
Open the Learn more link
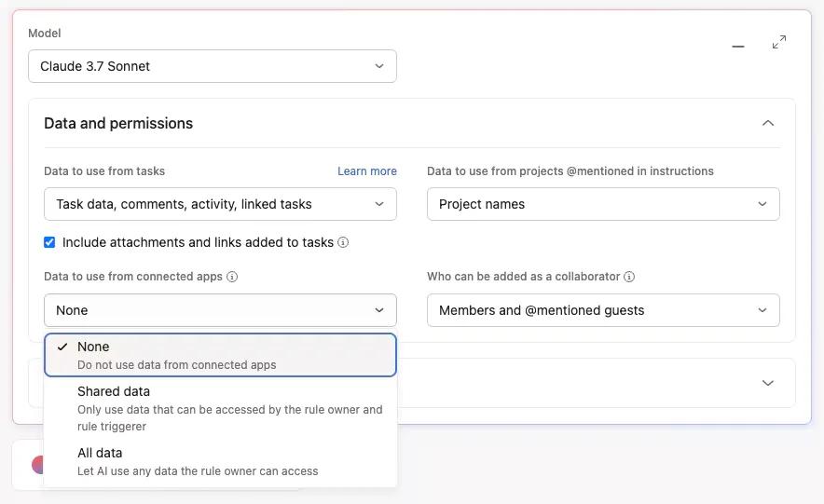(367, 171)
